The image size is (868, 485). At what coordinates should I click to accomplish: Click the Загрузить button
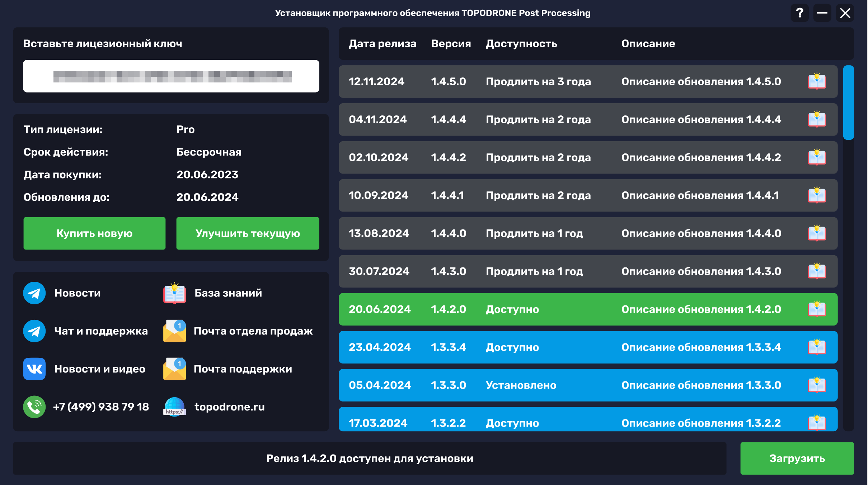(x=797, y=458)
